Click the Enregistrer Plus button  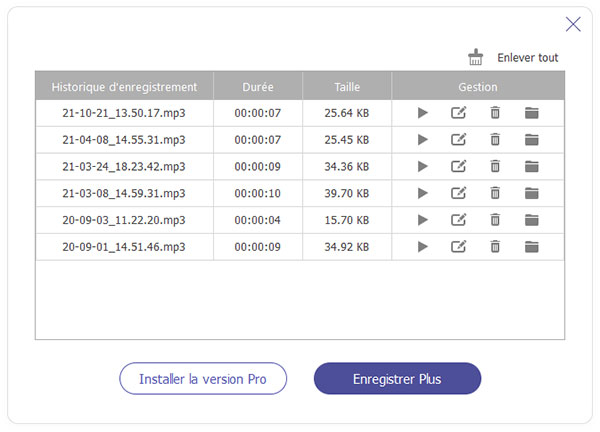(x=397, y=379)
